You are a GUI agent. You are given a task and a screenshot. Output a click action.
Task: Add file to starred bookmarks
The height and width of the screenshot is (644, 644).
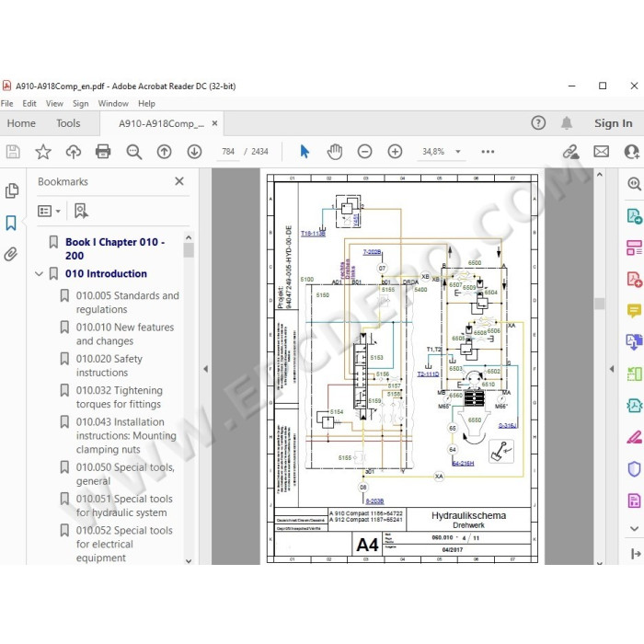click(x=43, y=152)
